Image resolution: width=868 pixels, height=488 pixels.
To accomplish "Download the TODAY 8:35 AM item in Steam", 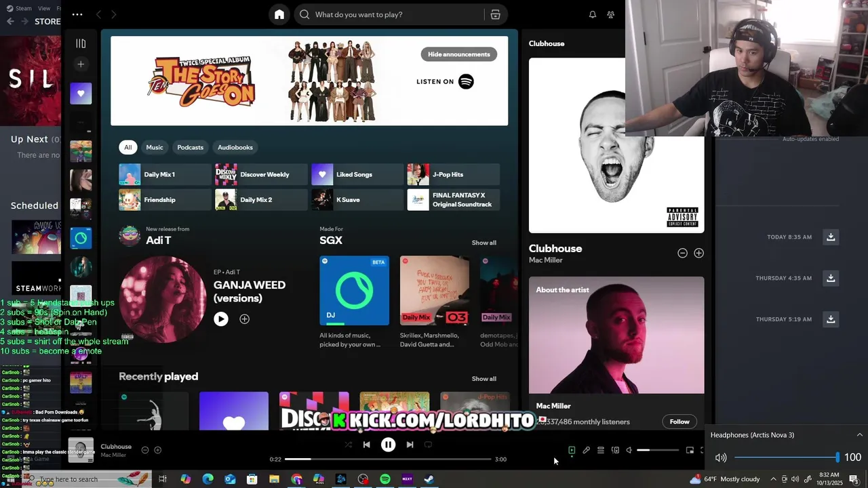I will pyautogui.click(x=830, y=237).
